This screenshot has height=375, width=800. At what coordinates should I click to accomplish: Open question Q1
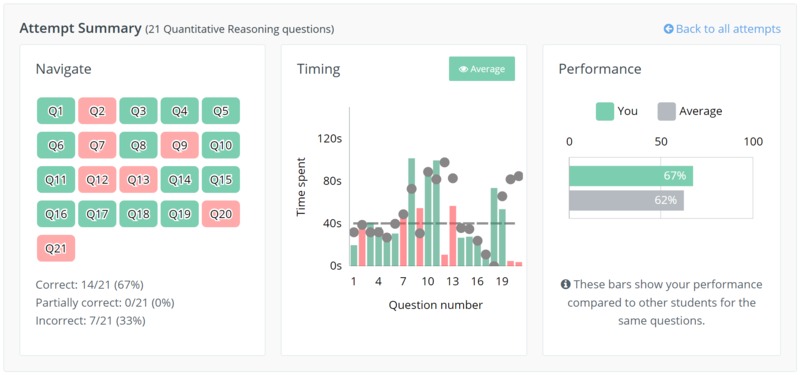point(56,111)
